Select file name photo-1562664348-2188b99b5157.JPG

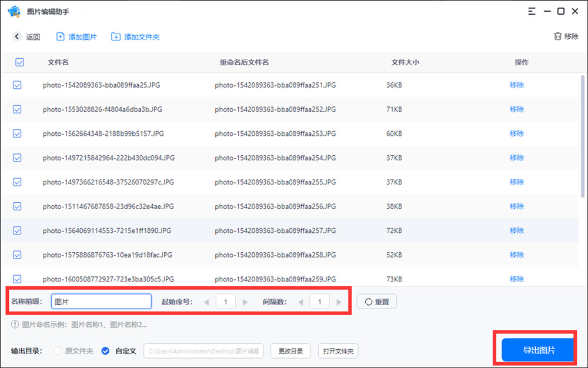tap(103, 133)
